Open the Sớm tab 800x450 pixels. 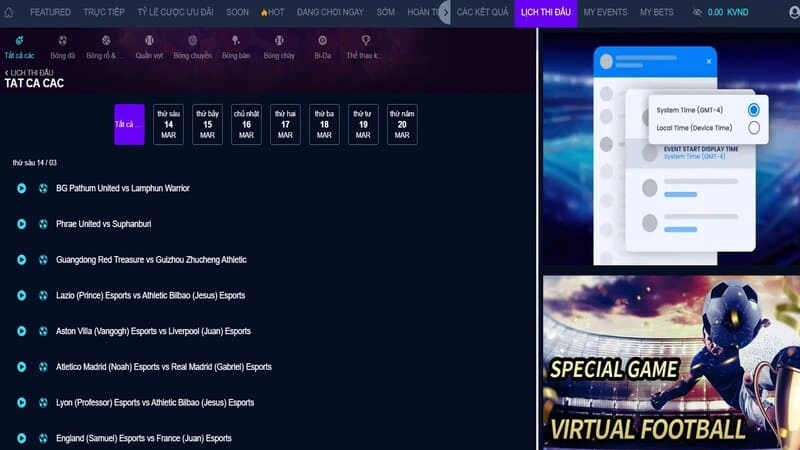385,12
